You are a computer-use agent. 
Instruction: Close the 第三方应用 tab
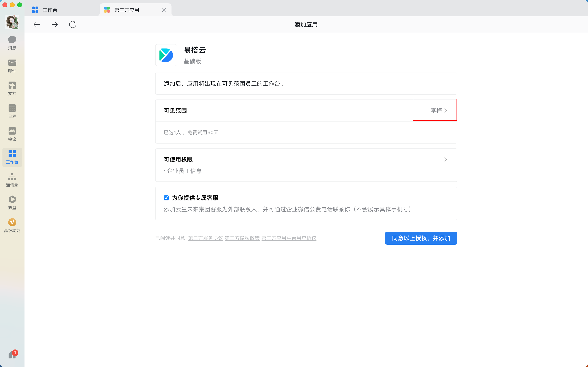pos(164,10)
